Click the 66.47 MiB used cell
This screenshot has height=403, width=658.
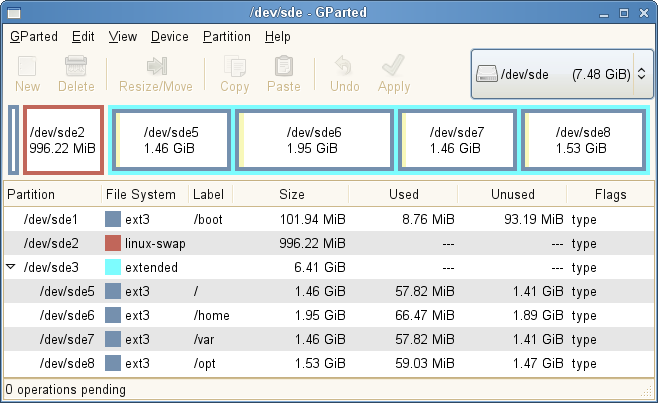tap(425, 315)
